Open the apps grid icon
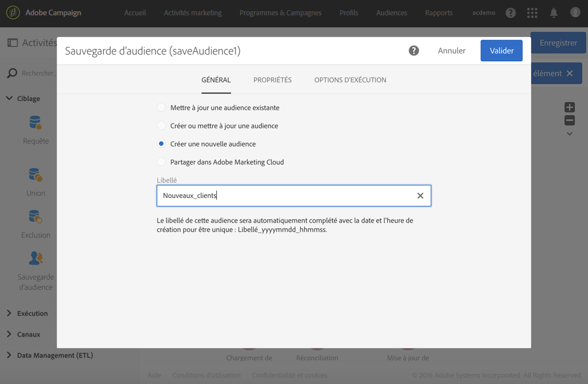This screenshot has width=588, height=384. coord(532,12)
